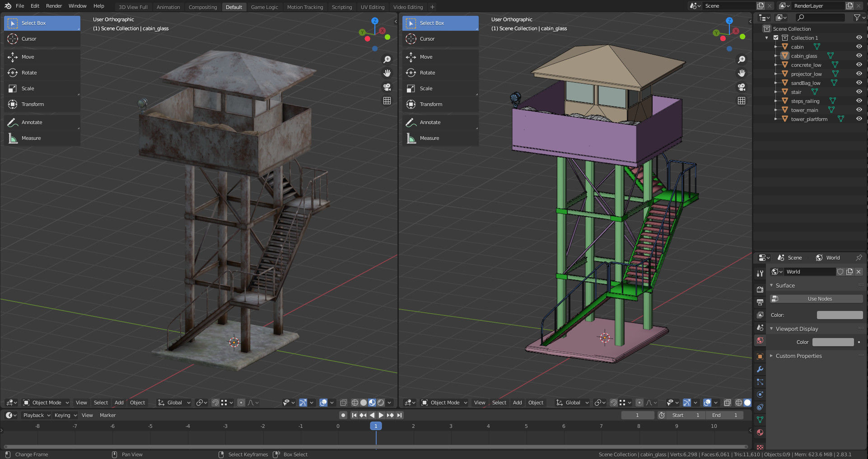Click the Object menu in right viewport

tap(536, 403)
